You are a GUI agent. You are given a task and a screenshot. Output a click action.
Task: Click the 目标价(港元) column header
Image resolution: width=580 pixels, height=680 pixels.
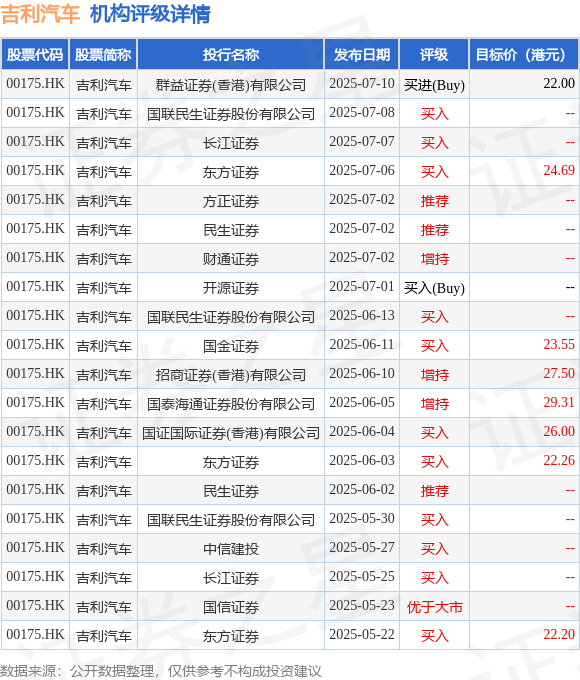pos(524,55)
